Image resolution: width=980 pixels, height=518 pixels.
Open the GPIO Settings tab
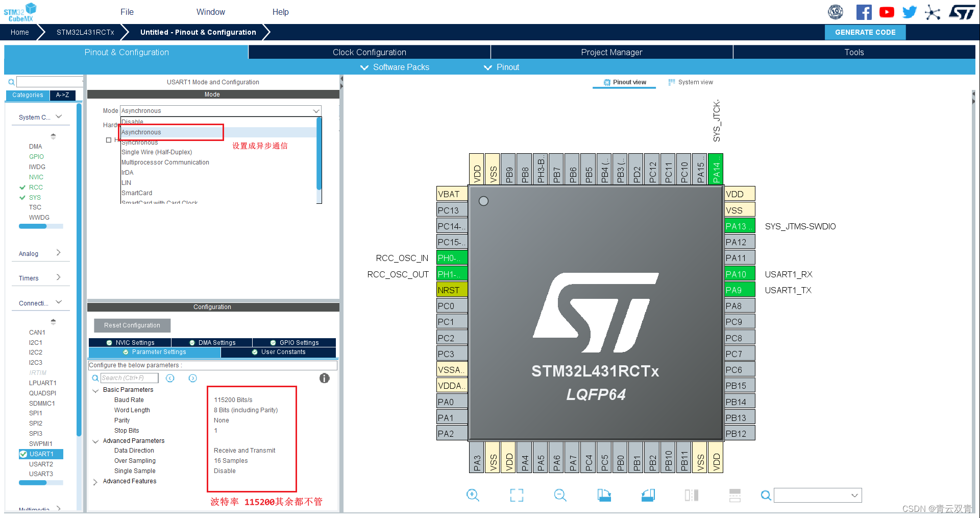294,343
